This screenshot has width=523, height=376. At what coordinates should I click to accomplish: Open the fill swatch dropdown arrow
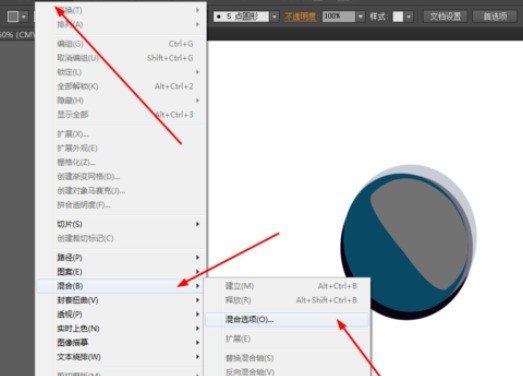pos(24,16)
